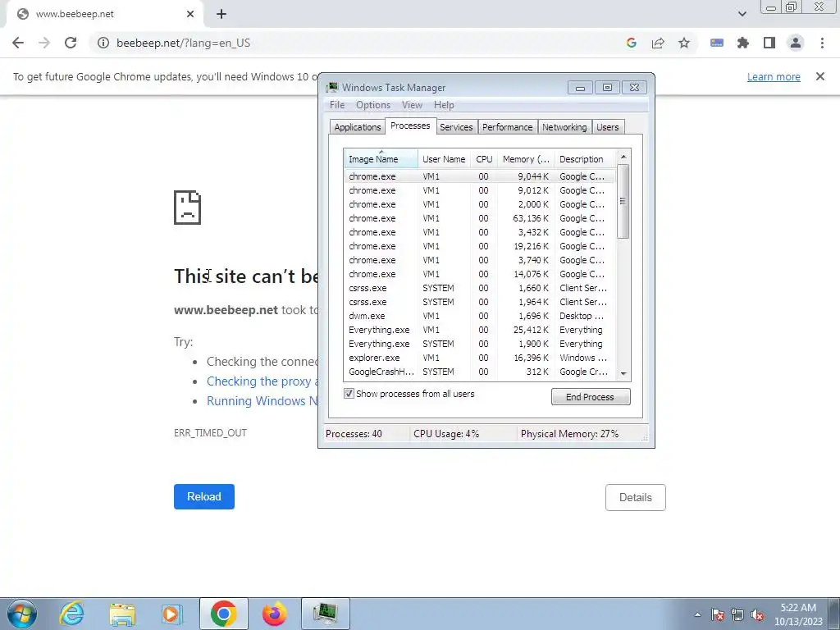Image resolution: width=840 pixels, height=630 pixels.
Task: Select csrss.exe row using 1,660 K
Action: (479, 288)
